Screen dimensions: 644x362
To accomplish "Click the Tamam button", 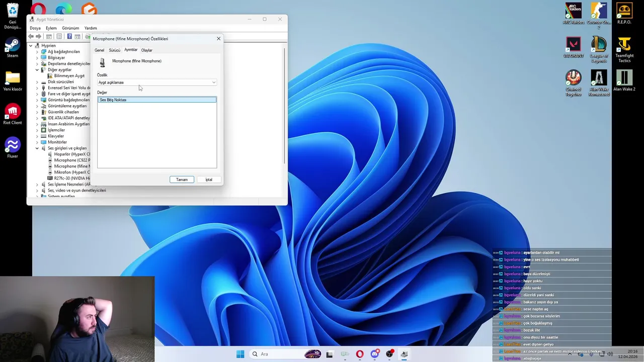I will tap(182, 179).
